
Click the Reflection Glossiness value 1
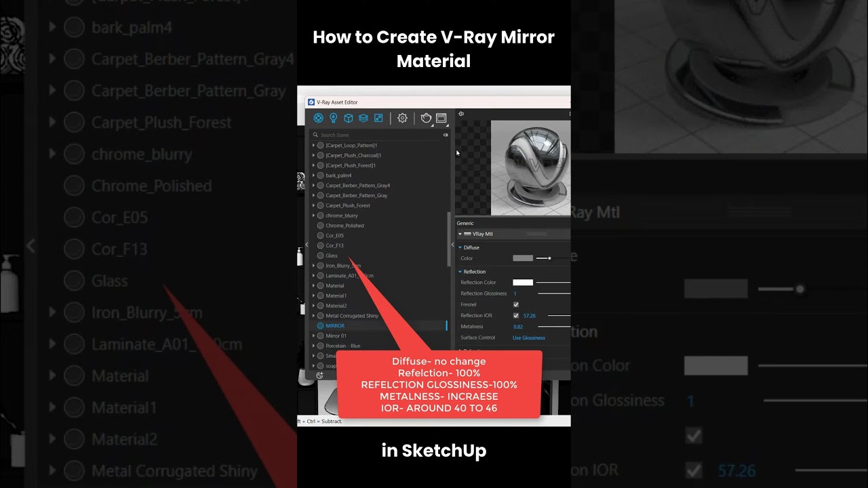click(515, 293)
